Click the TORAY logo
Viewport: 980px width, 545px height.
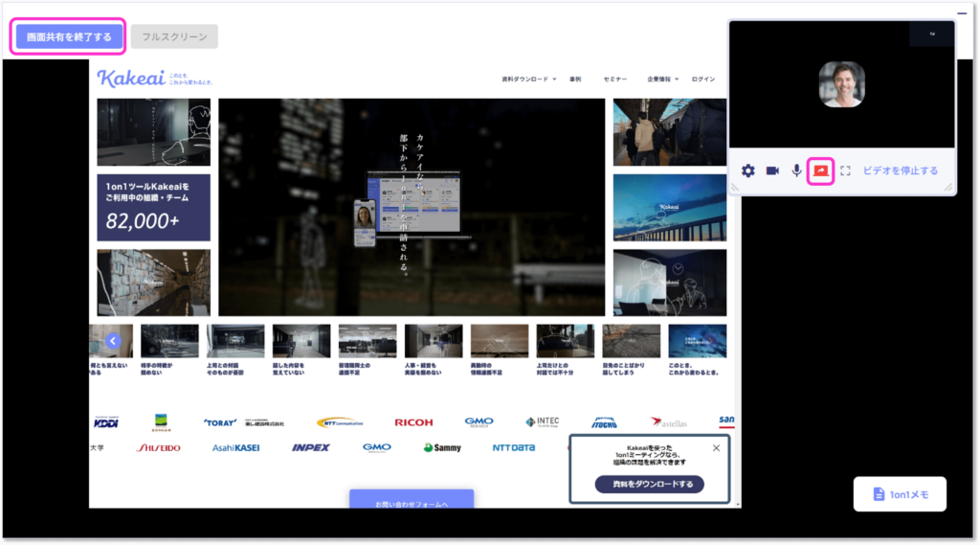(220, 423)
